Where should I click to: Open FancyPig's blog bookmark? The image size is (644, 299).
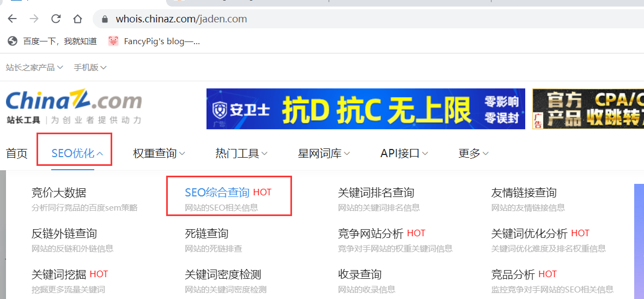[154, 41]
